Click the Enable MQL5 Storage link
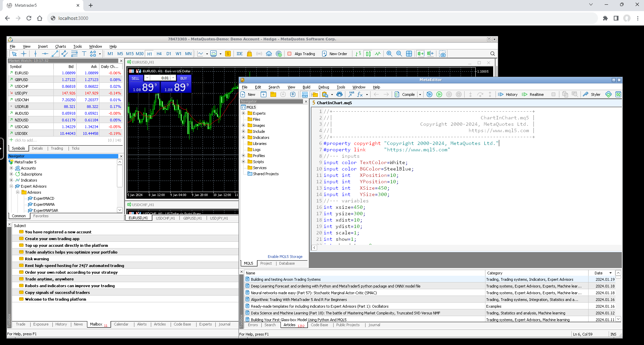 click(x=285, y=257)
